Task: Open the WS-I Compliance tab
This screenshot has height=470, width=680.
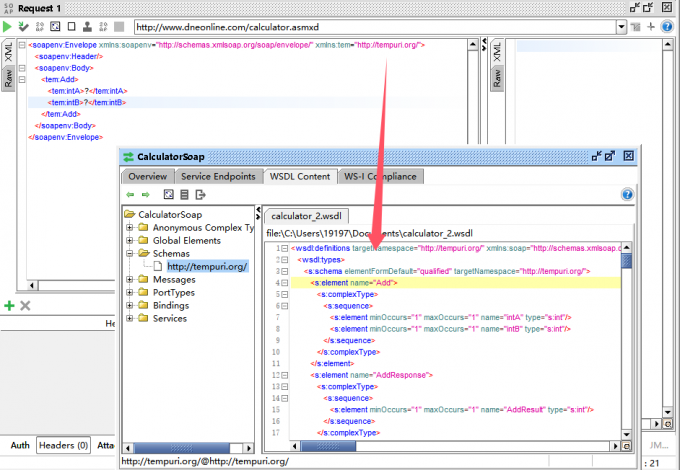Action: (380, 176)
